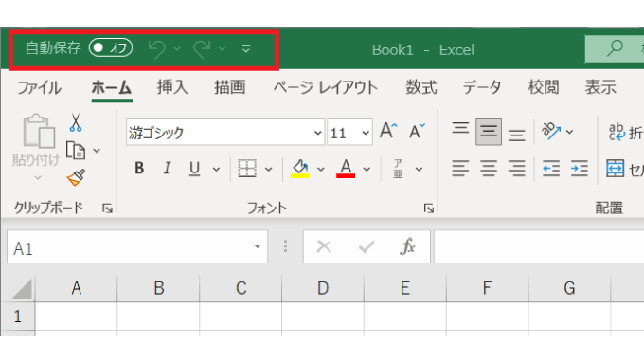Screen dimensions: 644x363
Task: Open the 描画 tab
Action: point(229,87)
